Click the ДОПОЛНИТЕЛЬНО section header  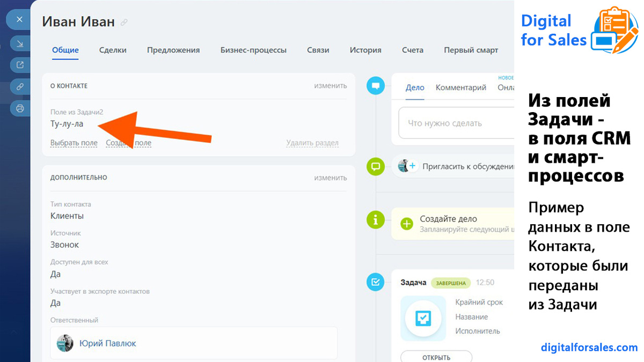point(78,178)
